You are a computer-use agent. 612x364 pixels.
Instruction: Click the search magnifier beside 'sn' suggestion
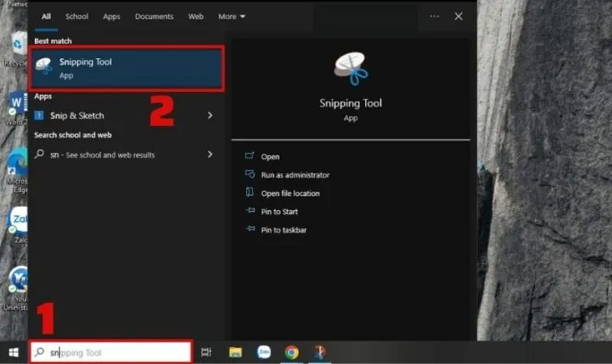point(39,154)
